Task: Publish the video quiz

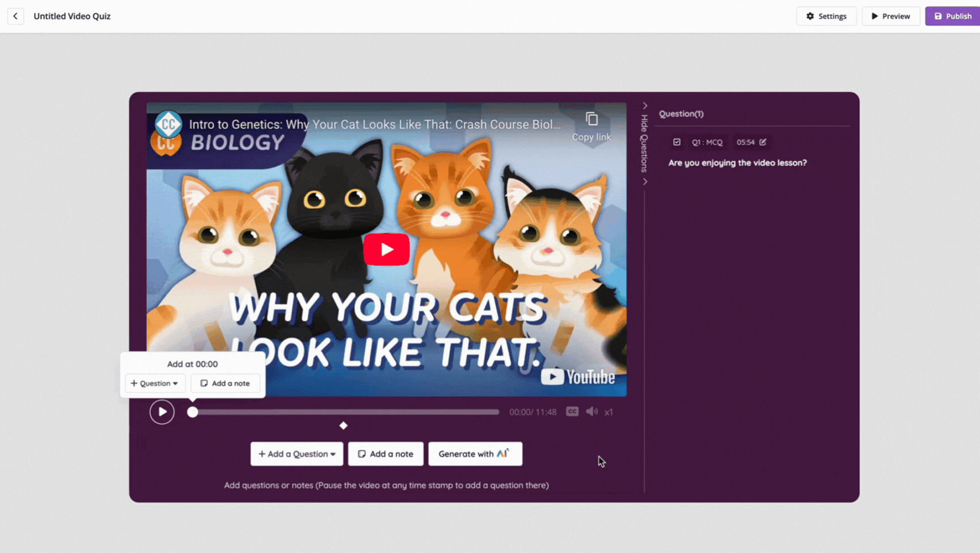Action: pos(953,16)
